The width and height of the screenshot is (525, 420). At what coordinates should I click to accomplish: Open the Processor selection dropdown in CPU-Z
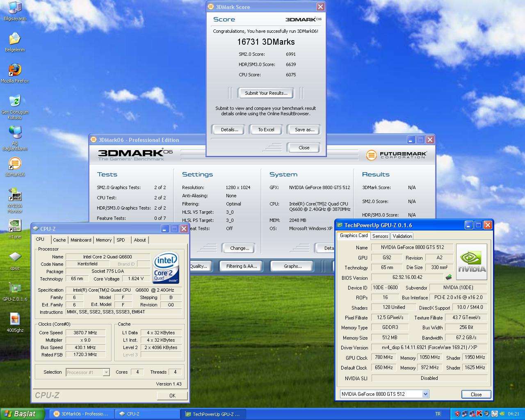(88, 372)
